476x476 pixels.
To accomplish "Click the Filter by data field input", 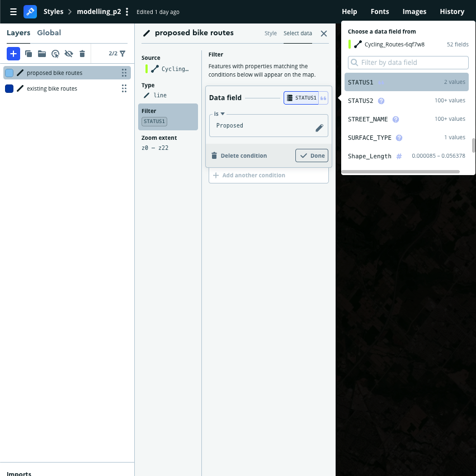I will point(408,63).
